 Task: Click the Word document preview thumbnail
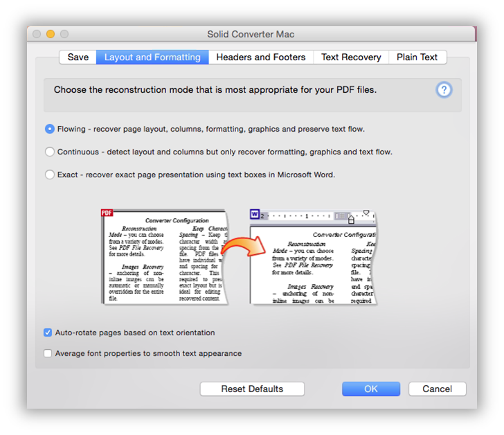(x=313, y=257)
